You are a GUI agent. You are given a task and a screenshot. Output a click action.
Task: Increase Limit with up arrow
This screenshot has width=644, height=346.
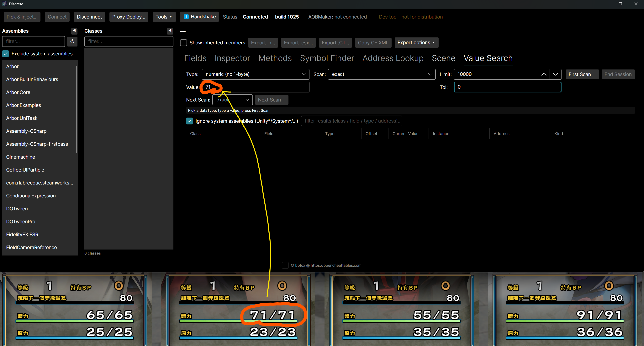point(544,74)
